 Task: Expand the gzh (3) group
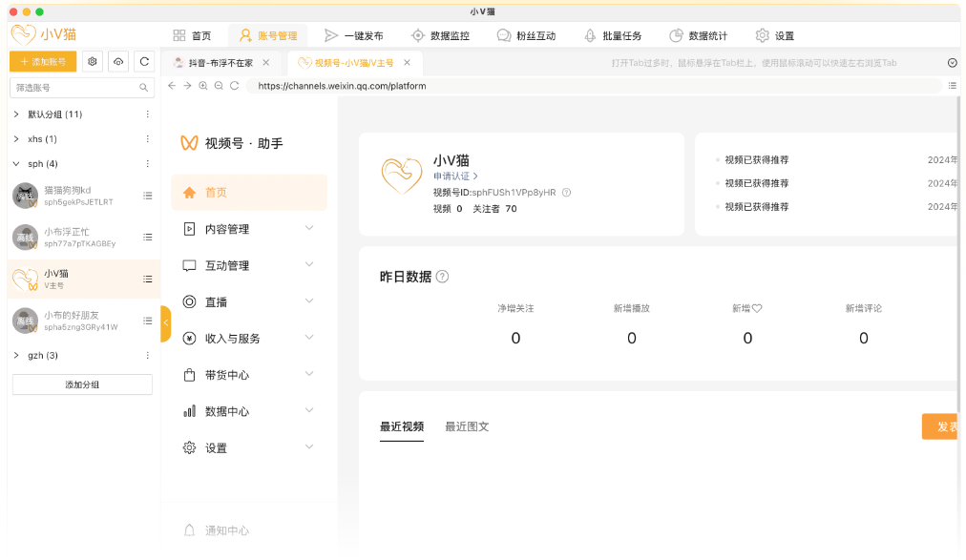click(16, 355)
